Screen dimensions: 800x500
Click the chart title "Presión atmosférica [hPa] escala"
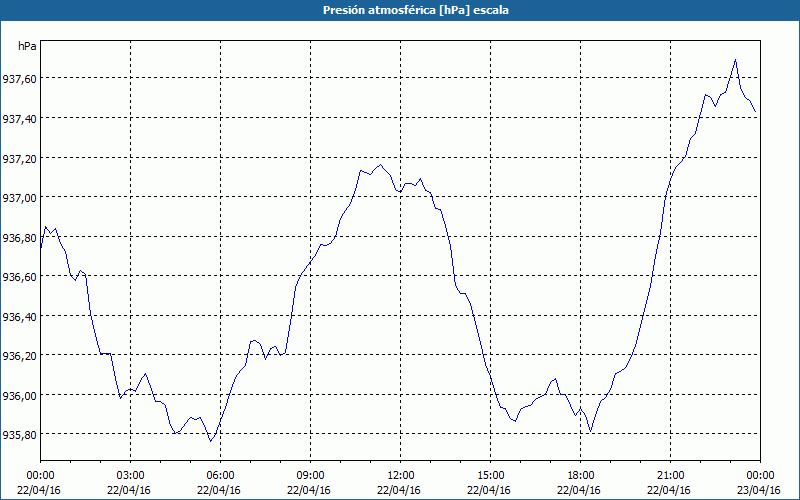coord(416,10)
